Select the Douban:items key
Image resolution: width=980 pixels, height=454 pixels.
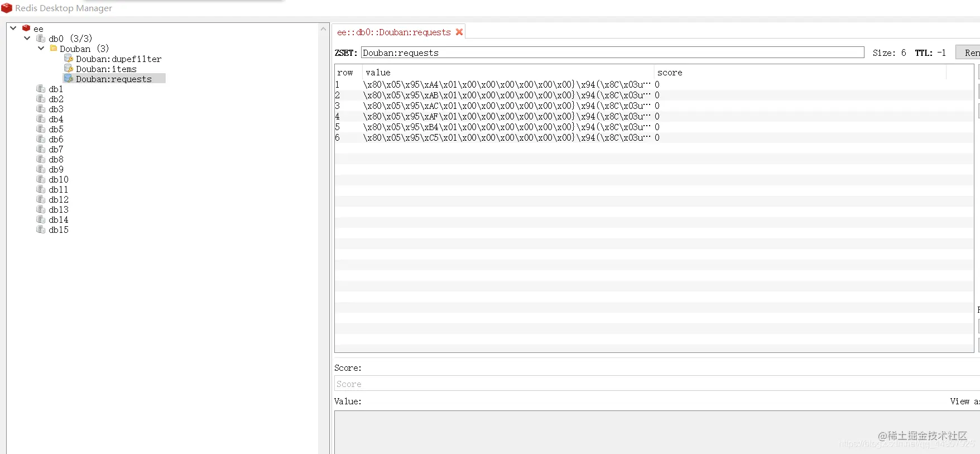pyautogui.click(x=106, y=69)
